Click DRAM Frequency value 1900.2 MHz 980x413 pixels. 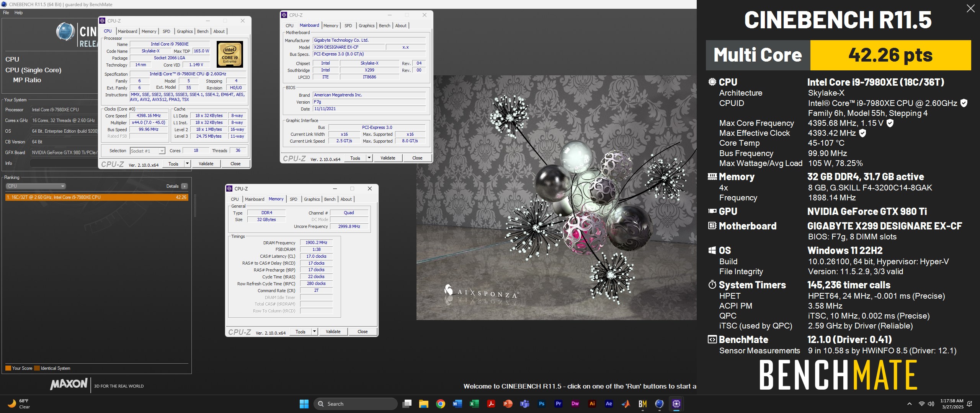316,242
